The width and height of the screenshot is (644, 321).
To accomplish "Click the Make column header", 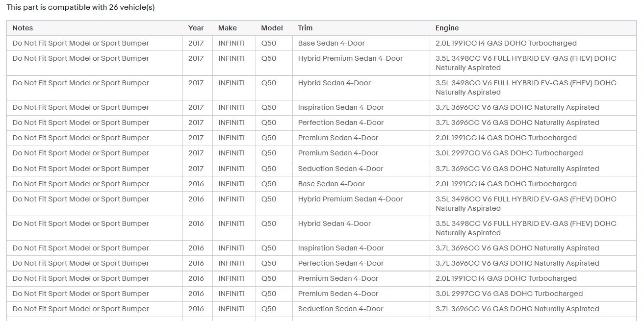I will [228, 28].
